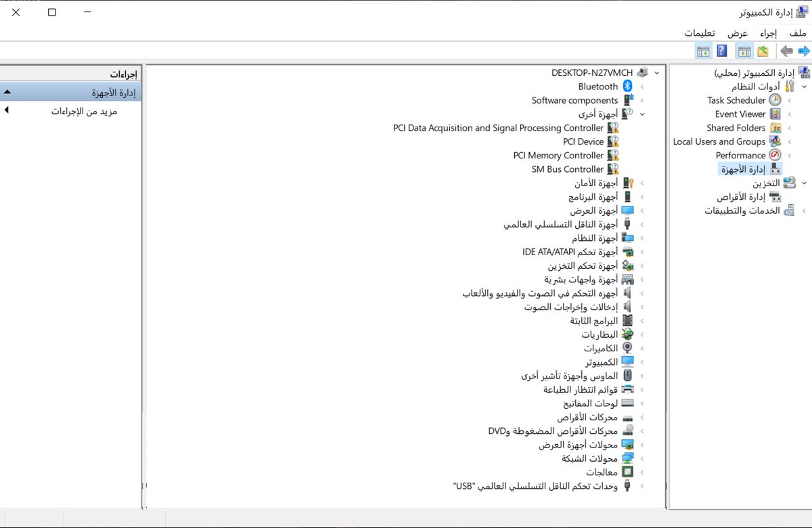Collapse the أدوات النظام tree node
This screenshot has height=528, width=812.
tap(804, 87)
